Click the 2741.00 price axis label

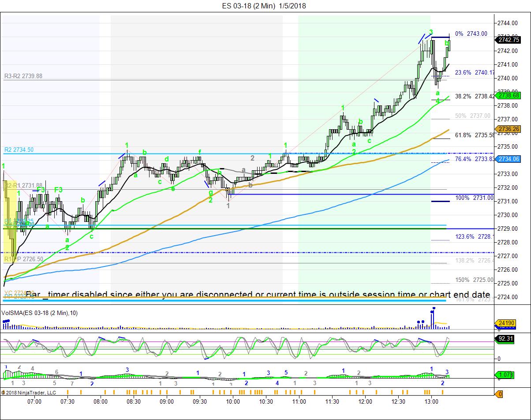[507, 64]
